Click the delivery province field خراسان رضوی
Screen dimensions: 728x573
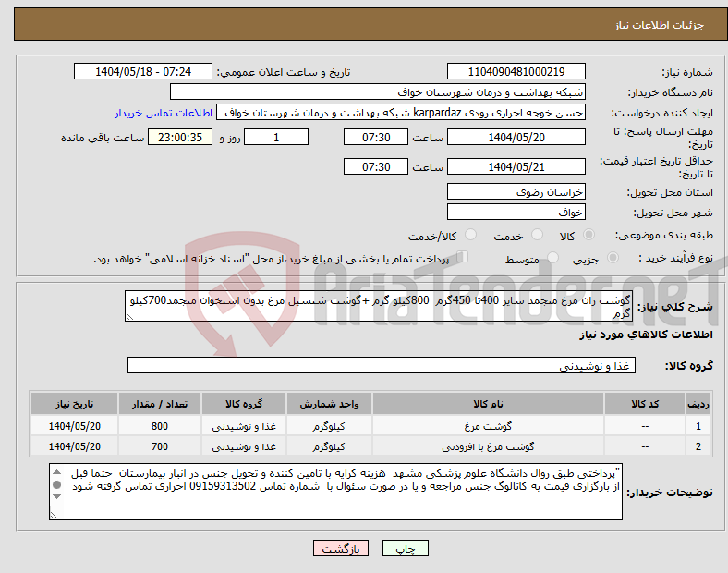click(x=516, y=192)
